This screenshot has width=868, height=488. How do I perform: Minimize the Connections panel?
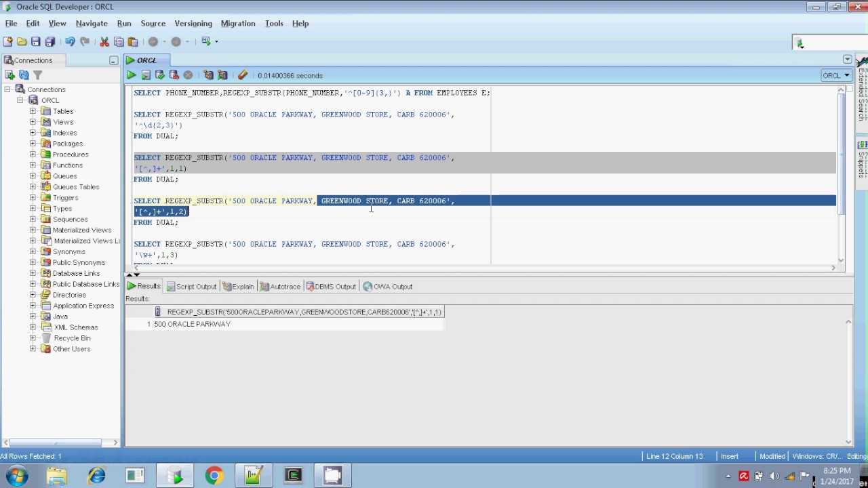click(x=114, y=60)
